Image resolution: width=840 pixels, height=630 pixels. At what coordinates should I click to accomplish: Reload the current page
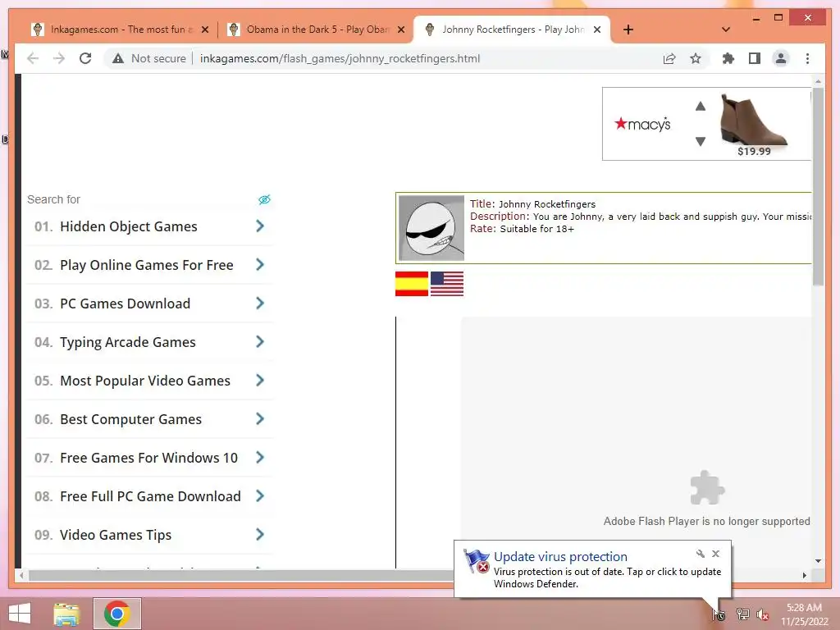pos(85,58)
